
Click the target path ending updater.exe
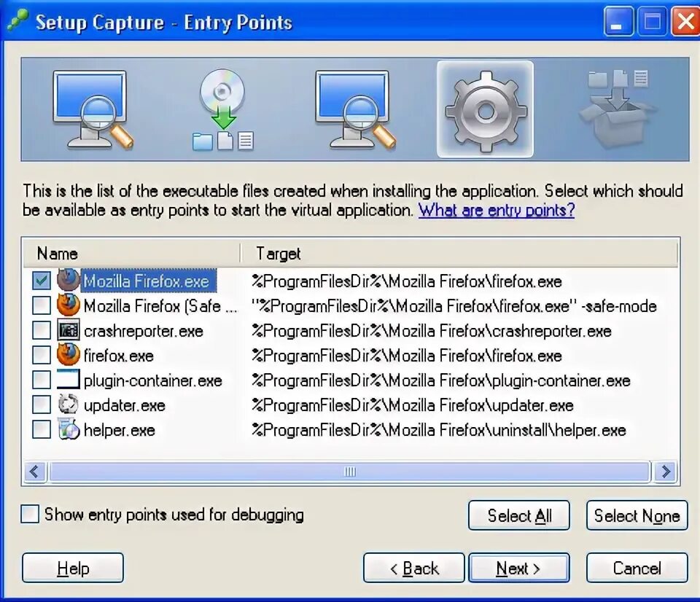coord(412,405)
